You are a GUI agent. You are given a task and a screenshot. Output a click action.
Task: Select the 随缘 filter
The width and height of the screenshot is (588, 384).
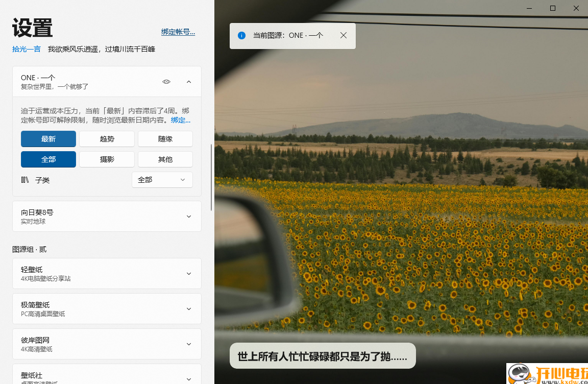[165, 138]
